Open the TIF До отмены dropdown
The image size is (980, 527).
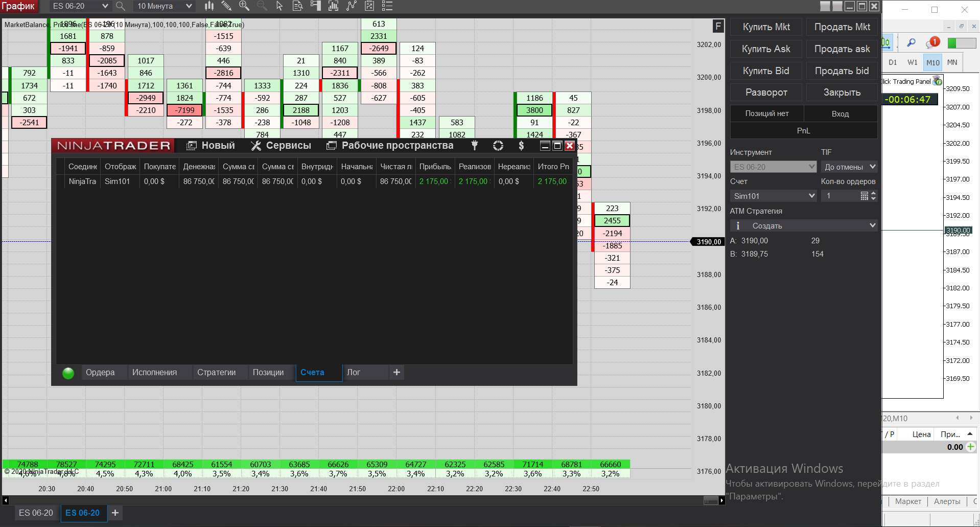coord(849,167)
